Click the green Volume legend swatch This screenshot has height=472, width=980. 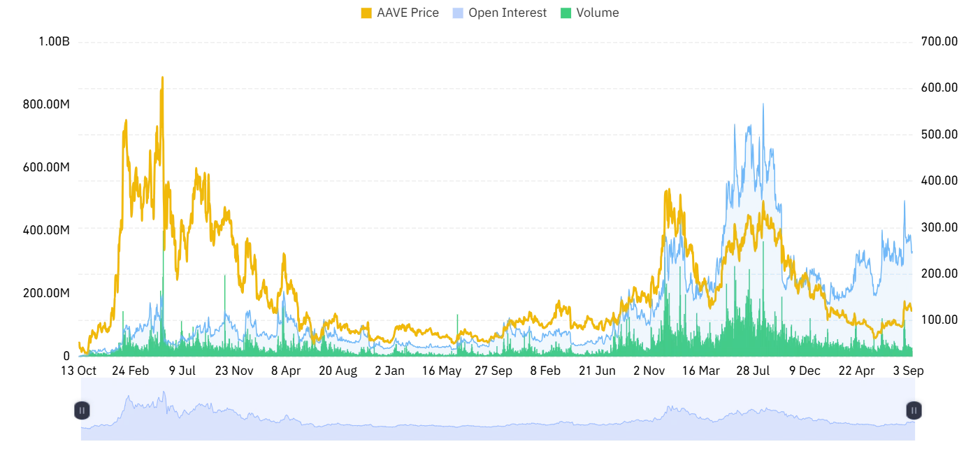coord(566,13)
